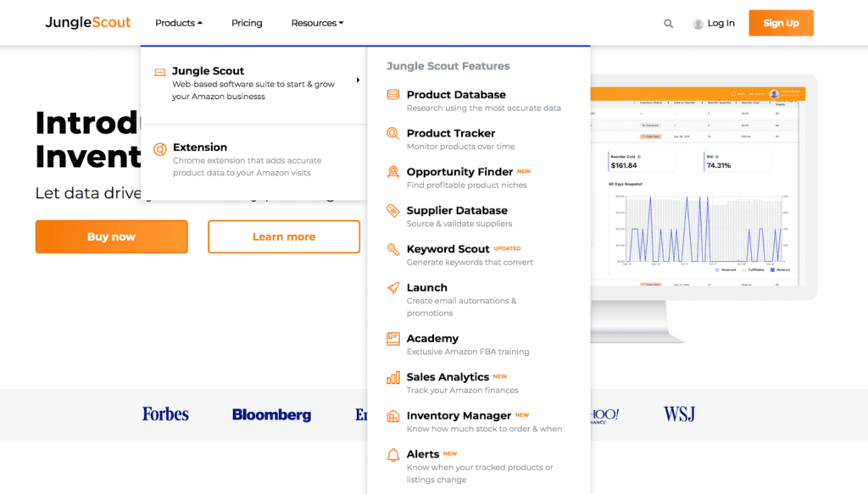This screenshot has width=868, height=494.
Task: Click the Inventory Manager warehouse icon
Action: tap(393, 416)
